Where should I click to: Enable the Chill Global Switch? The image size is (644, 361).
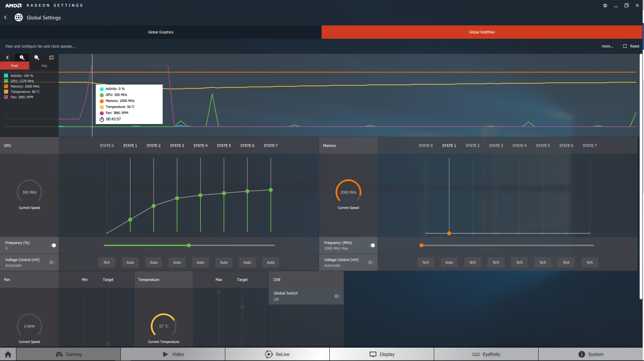tap(337, 296)
